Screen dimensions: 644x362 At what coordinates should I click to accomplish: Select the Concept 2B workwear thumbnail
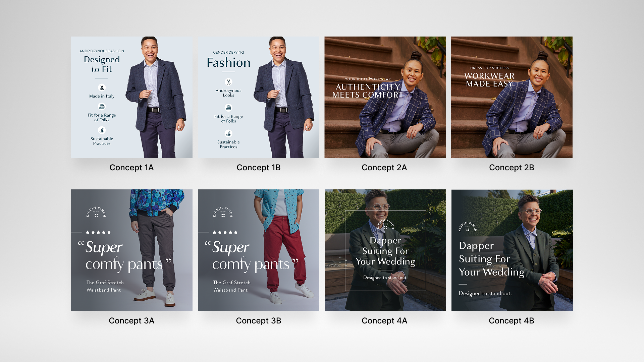pos(512,97)
